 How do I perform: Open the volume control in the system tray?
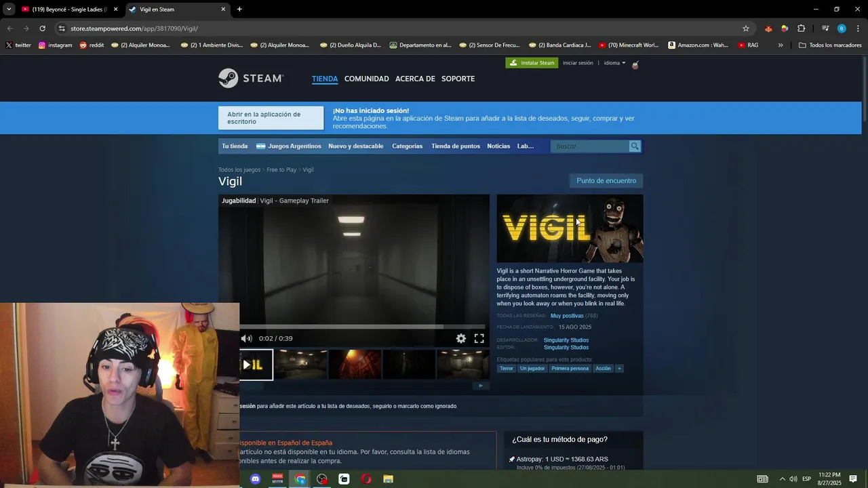[793, 479]
